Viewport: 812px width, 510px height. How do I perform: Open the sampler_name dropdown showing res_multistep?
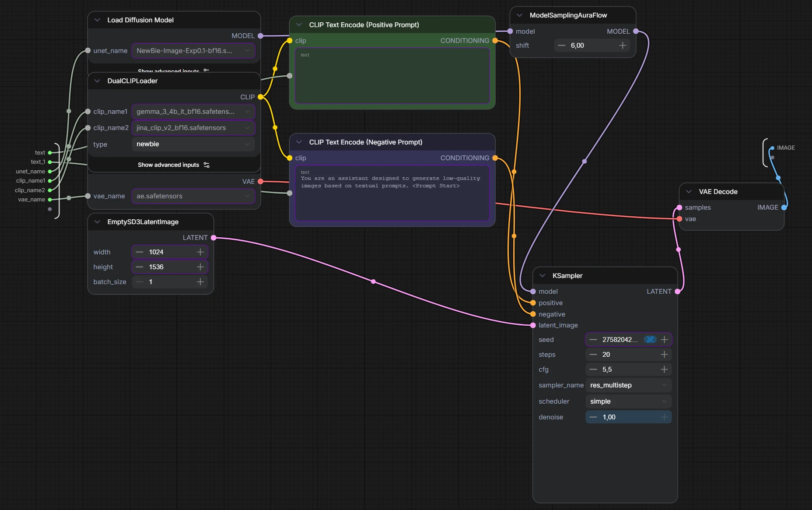coord(628,385)
